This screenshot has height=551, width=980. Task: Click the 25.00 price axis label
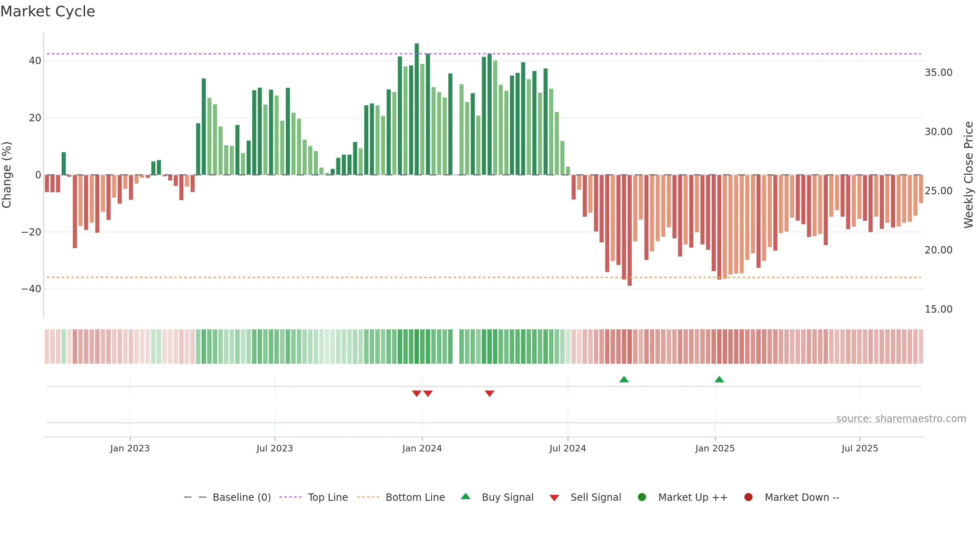pyautogui.click(x=938, y=191)
